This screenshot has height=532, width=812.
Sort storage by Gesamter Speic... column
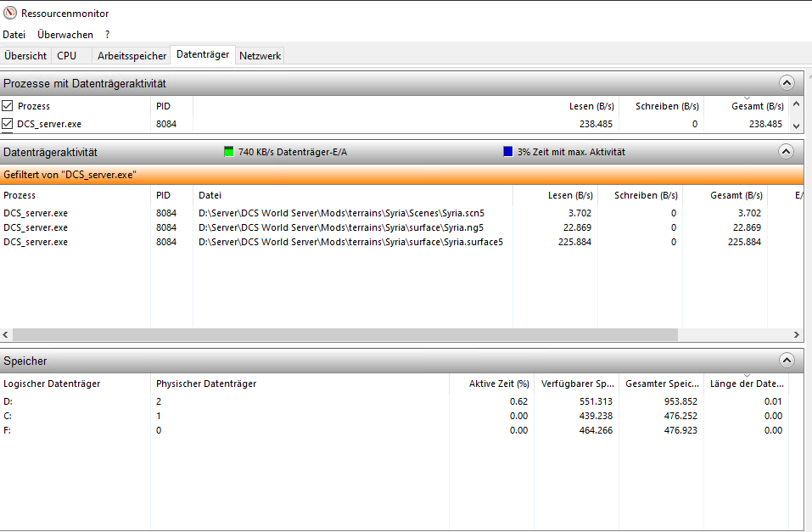pyautogui.click(x=662, y=384)
